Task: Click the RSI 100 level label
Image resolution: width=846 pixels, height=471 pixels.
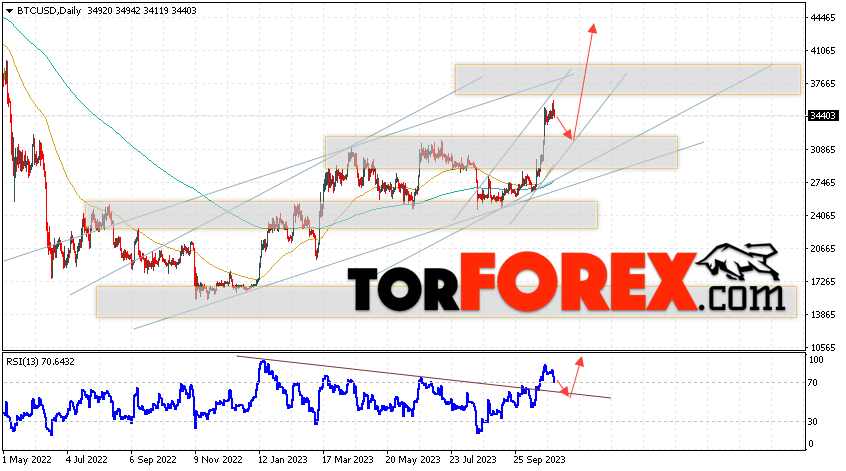Action: 816,360
